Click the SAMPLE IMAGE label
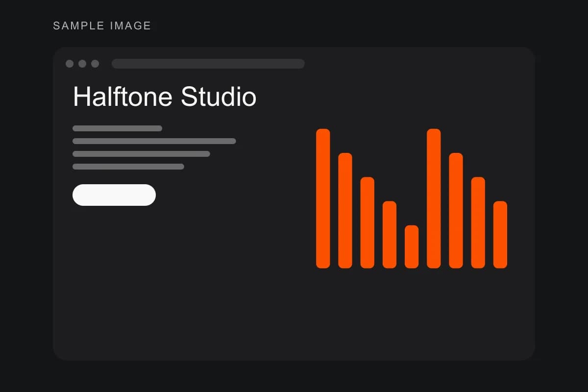 (102, 26)
